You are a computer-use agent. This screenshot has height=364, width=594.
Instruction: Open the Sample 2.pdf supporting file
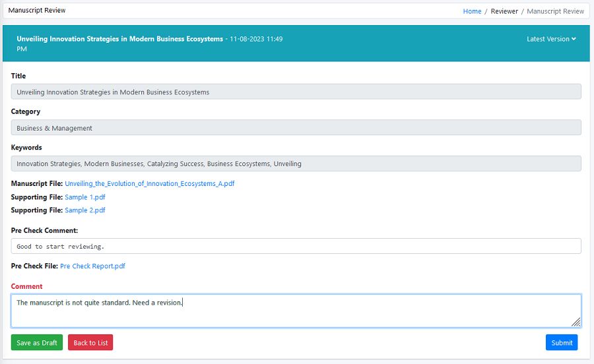pos(84,210)
